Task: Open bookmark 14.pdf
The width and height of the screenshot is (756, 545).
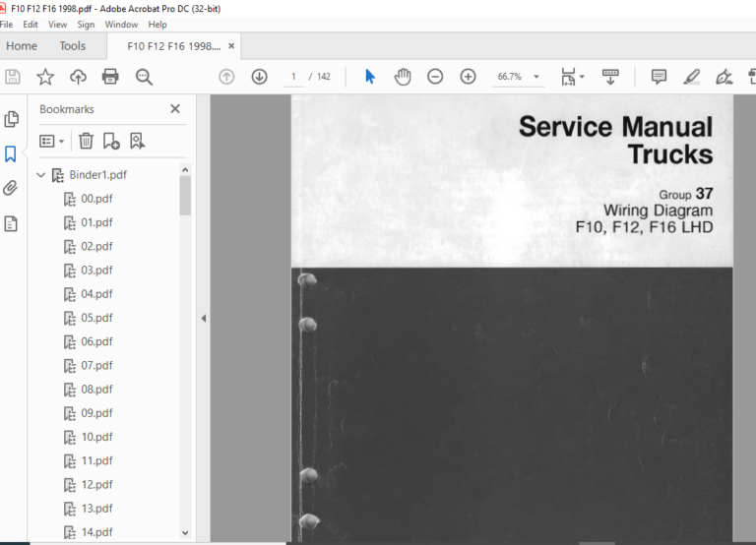Action: (96, 532)
